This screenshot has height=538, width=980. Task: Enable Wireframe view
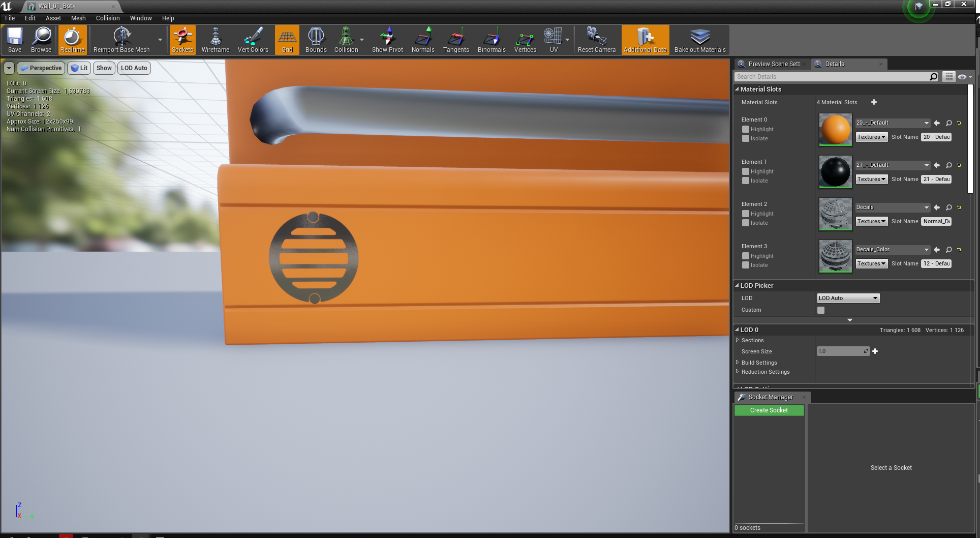[x=215, y=40]
